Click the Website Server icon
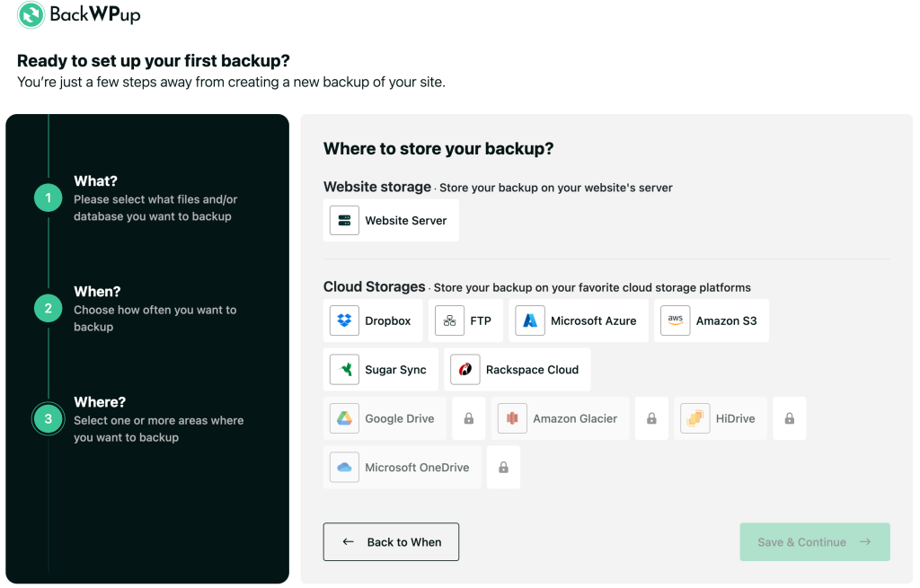920x588 pixels. click(344, 221)
